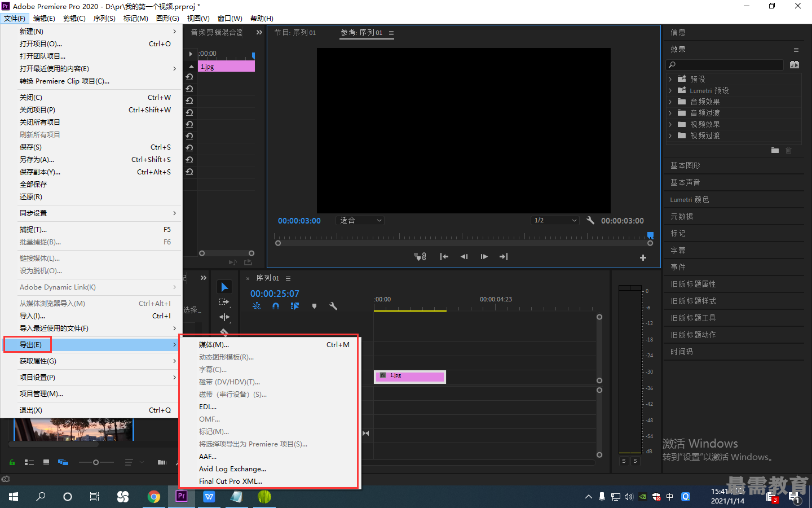812x508 pixels.
Task: Expand the 视频效果 folder
Action: pyautogui.click(x=670, y=124)
